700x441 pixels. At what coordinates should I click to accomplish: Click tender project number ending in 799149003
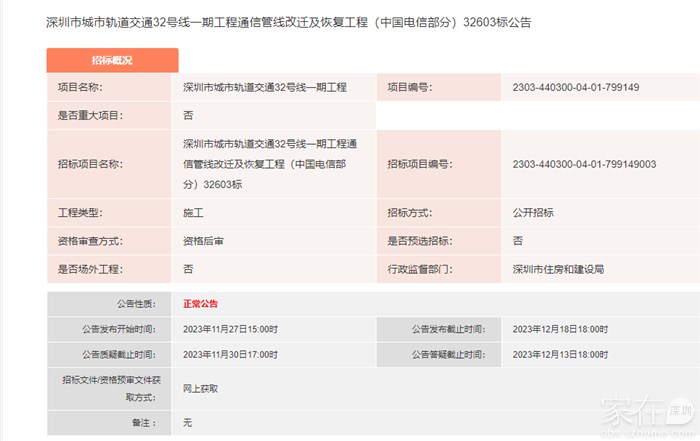(x=583, y=164)
